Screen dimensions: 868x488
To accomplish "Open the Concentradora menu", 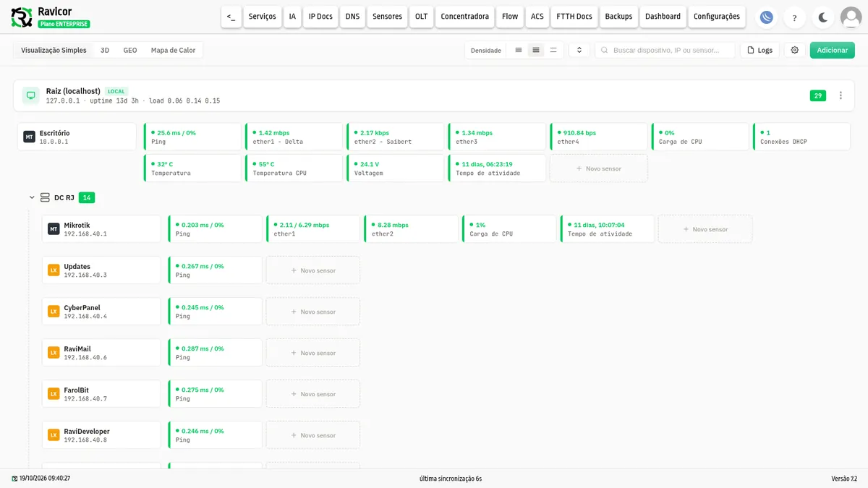I will [464, 17].
